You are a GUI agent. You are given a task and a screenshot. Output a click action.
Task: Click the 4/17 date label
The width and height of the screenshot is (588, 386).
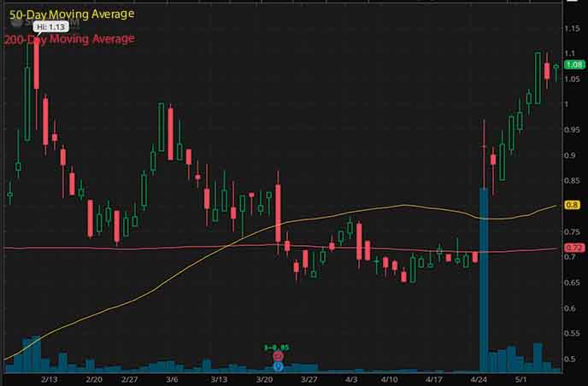click(434, 379)
